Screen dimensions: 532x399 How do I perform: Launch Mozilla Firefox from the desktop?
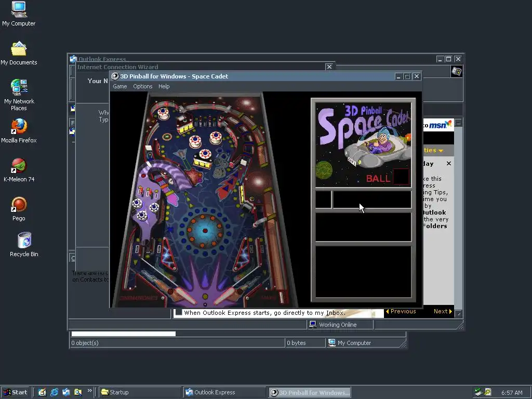19,131
